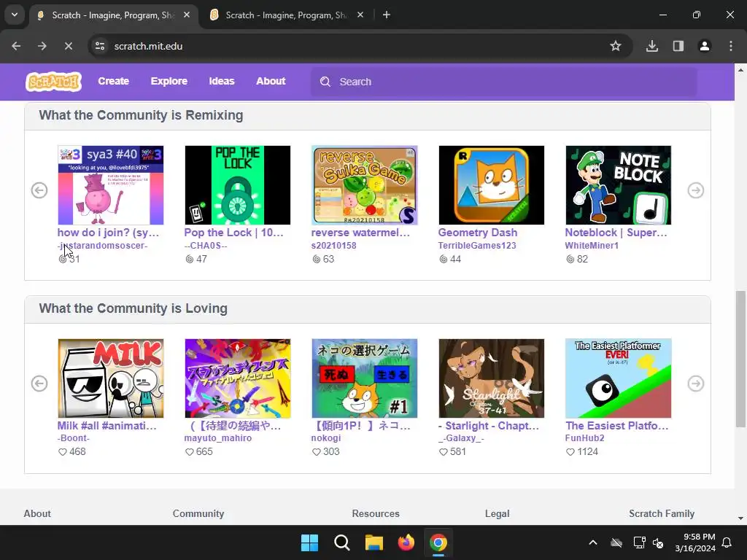Screen dimensions: 747x560
Task: Open the Explore page
Action: (x=169, y=82)
